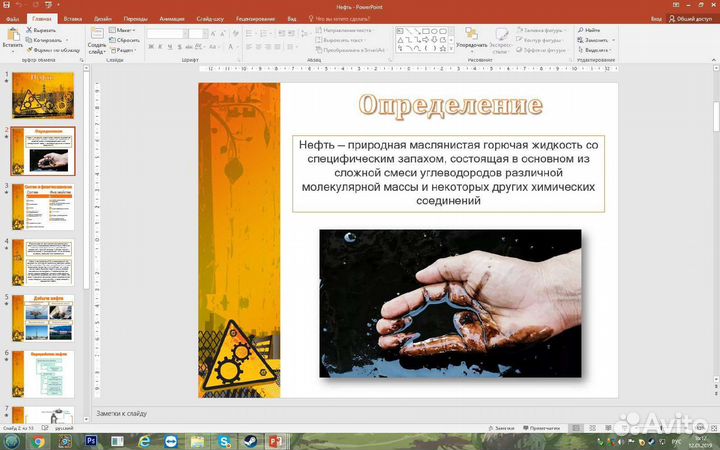The width and height of the screenshot is (720, 450).
Task: Open Photoshop from the taskbar
Action: [x=91, y=441]
